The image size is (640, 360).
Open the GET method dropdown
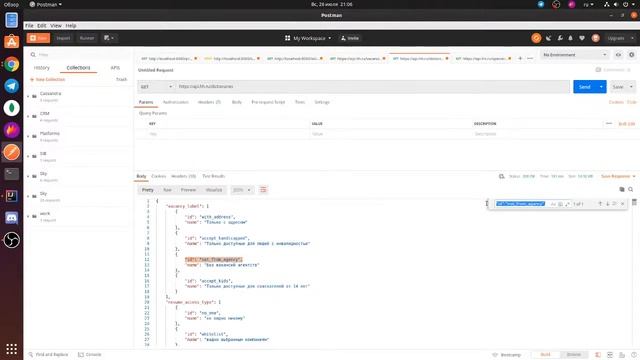click(x=156, y=87)
